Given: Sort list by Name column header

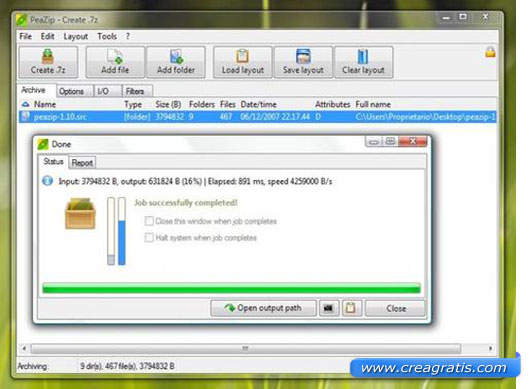Looking at the screenshot, I should (45, 104).
